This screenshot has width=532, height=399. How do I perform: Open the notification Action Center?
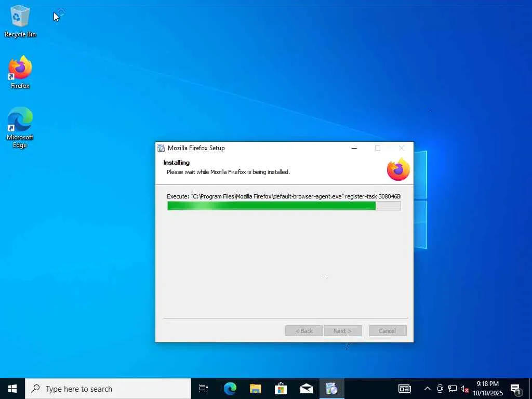click(516, 389)
